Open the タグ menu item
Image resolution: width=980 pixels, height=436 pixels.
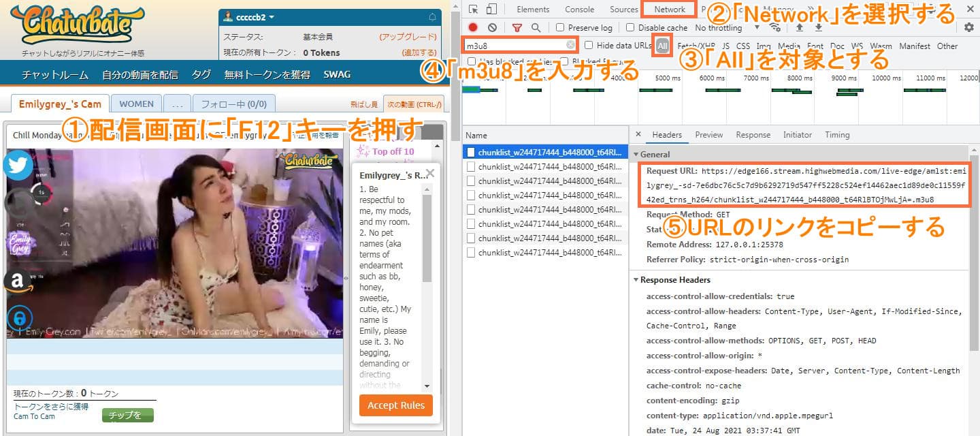click(x=201, y=75)
